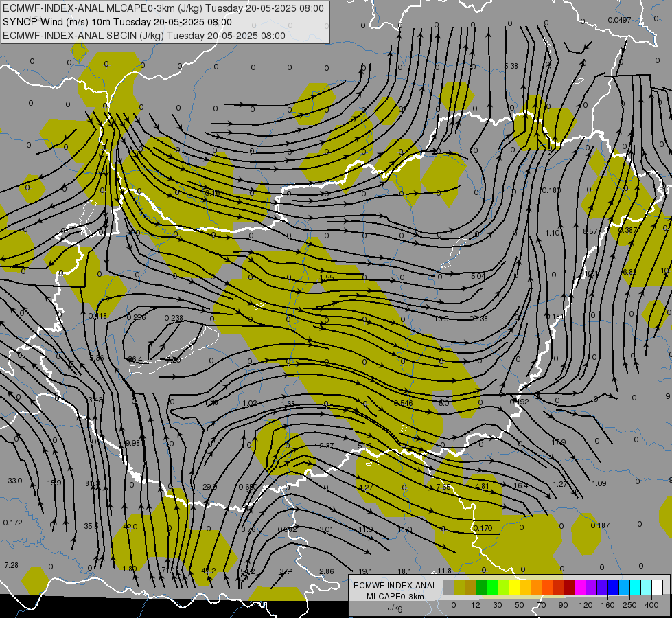This screenshot has width=672, height=618.
Task: Click the 160 tick label in the legend
Action: point(607,605)
